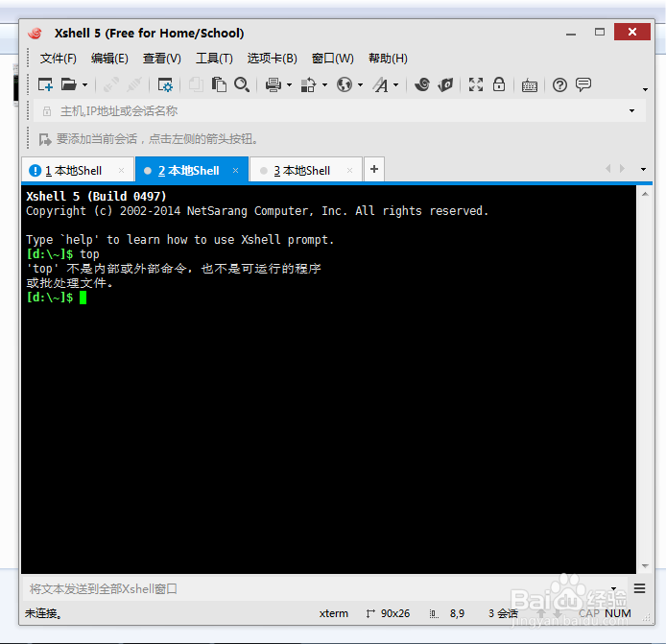666x644 pixels.
Task: Click the Disconnect icon in toolbar
Action: [133, 84]
